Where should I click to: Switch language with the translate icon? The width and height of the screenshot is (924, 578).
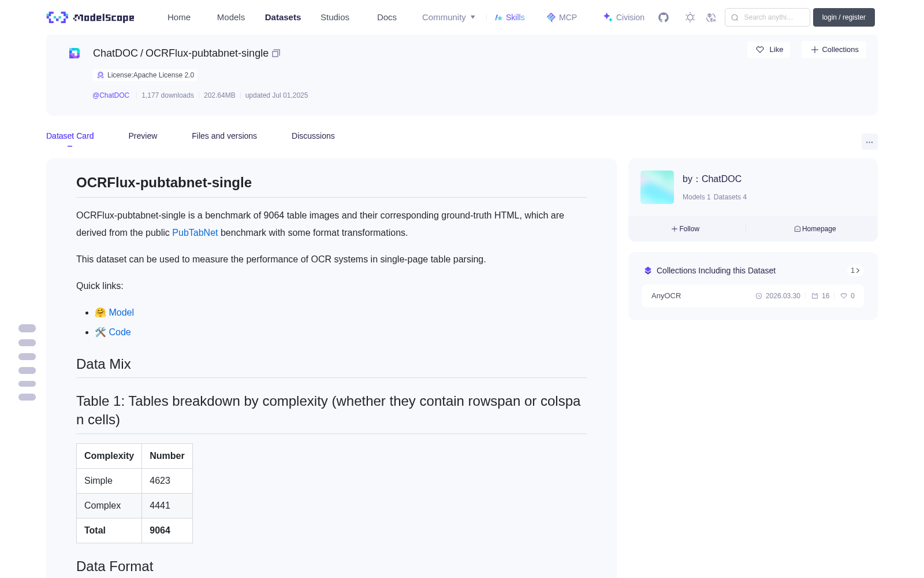pyautogui.click(x=711, y=17)
